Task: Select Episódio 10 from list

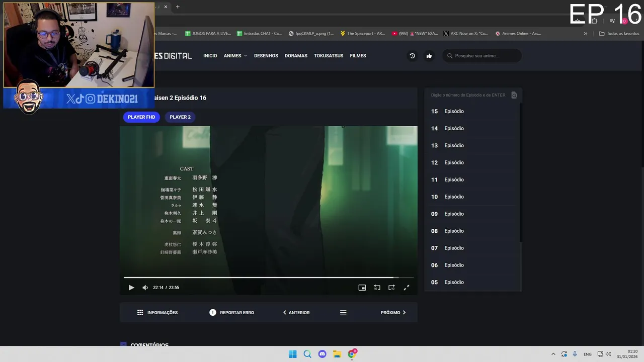Action: [472, 197]
